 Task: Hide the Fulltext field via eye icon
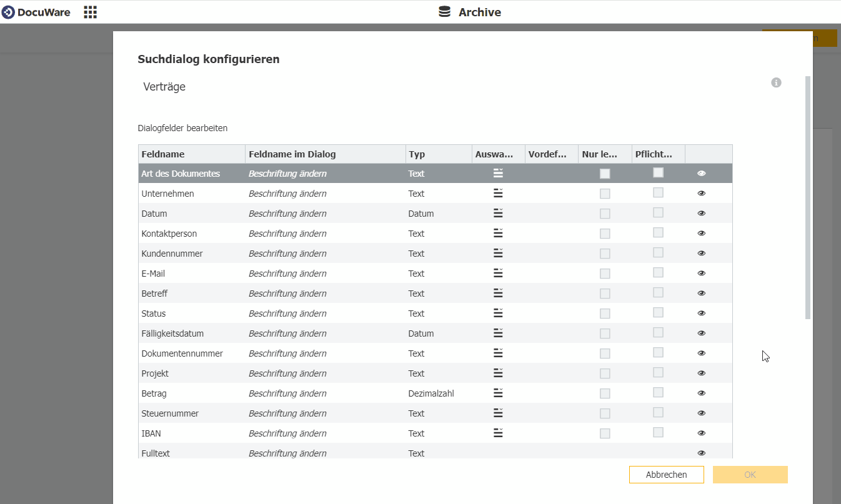coord(701,453)
